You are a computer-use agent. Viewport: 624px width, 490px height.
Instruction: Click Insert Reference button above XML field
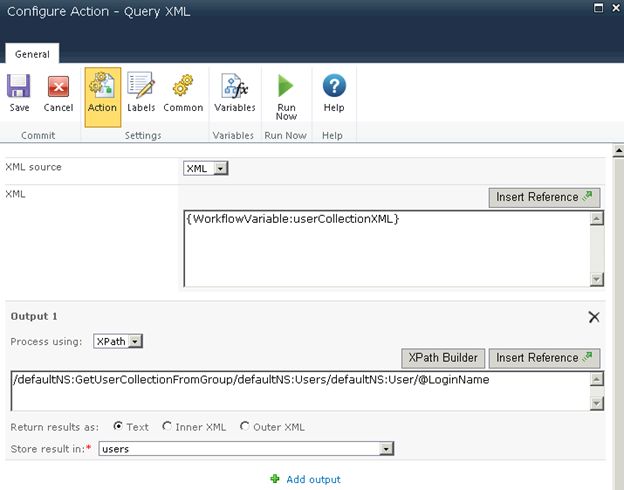click(544, 197)
